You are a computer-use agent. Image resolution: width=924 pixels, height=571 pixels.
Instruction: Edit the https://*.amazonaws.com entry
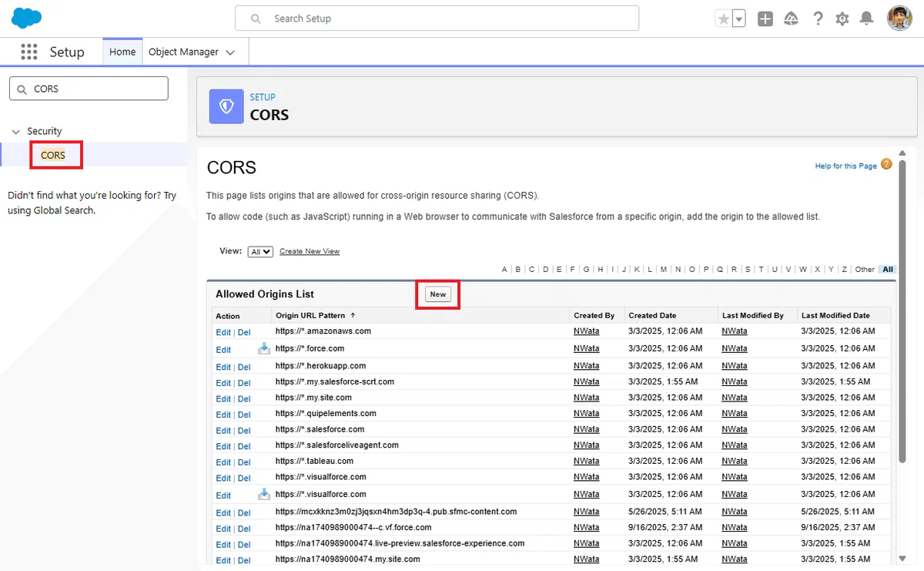tap(223, 332)
